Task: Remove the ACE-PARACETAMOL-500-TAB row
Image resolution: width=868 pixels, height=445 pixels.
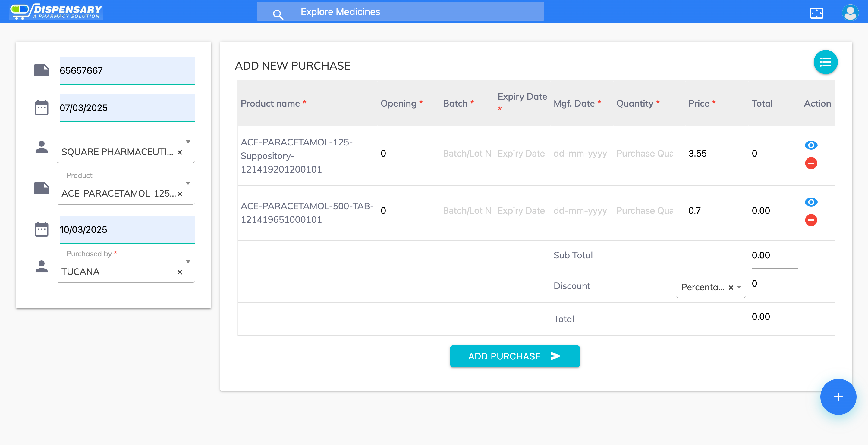Action: pos(811,220)
